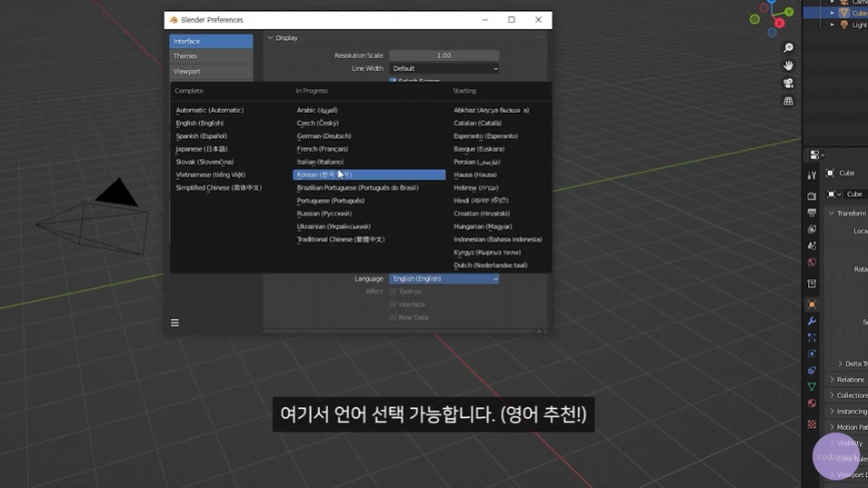Expand the Instancing panel

(832, 411)
